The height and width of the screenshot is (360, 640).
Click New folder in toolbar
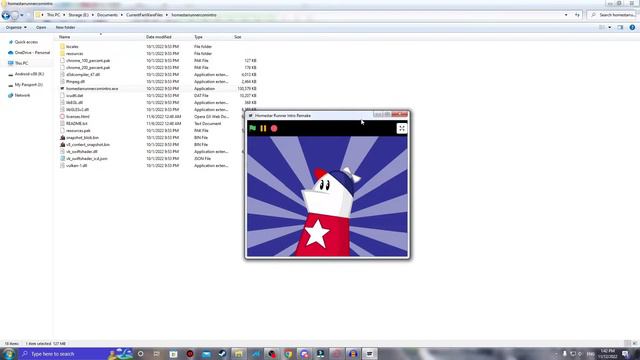point(65,27)
